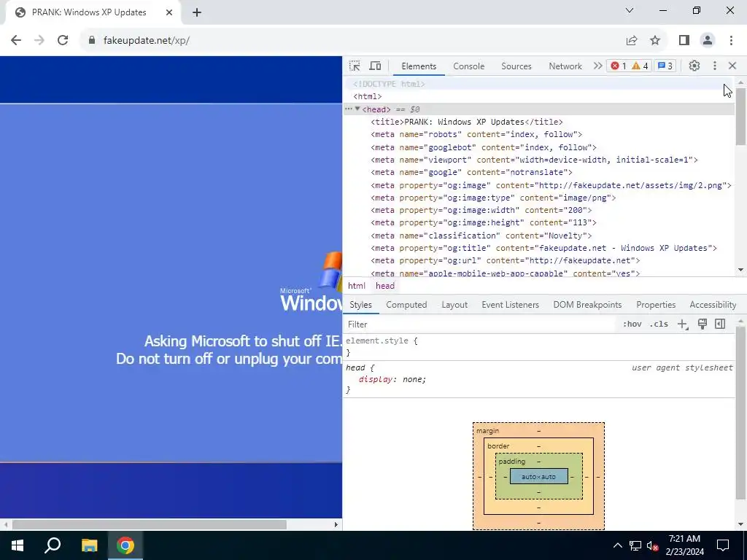Click the address bar URL
The width and height of the screenshot is (747, 560).
tap(146, 41)
